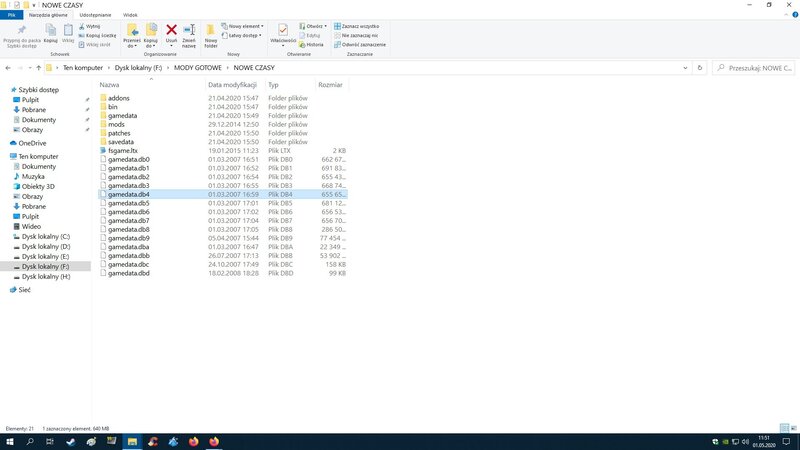This screenshot has height=450, width=800.
Task: Click taskbar Search magnifier icon
Action: coord(30,442)
